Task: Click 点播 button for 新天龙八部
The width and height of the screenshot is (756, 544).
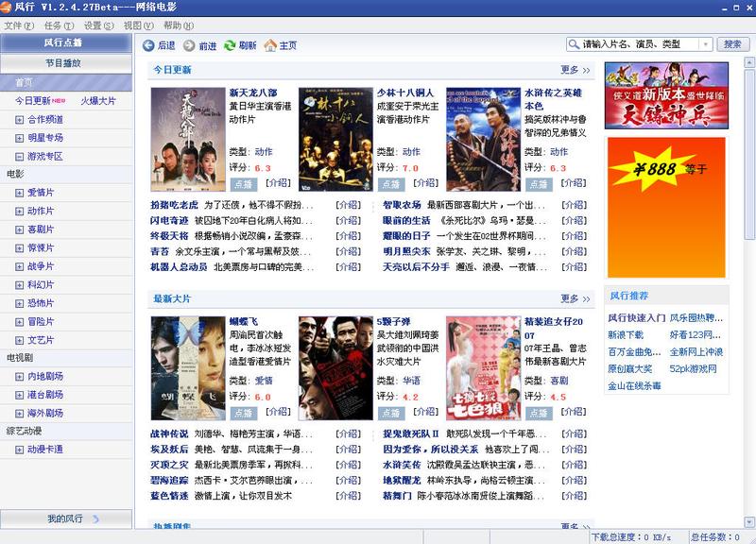Action: 244,184
